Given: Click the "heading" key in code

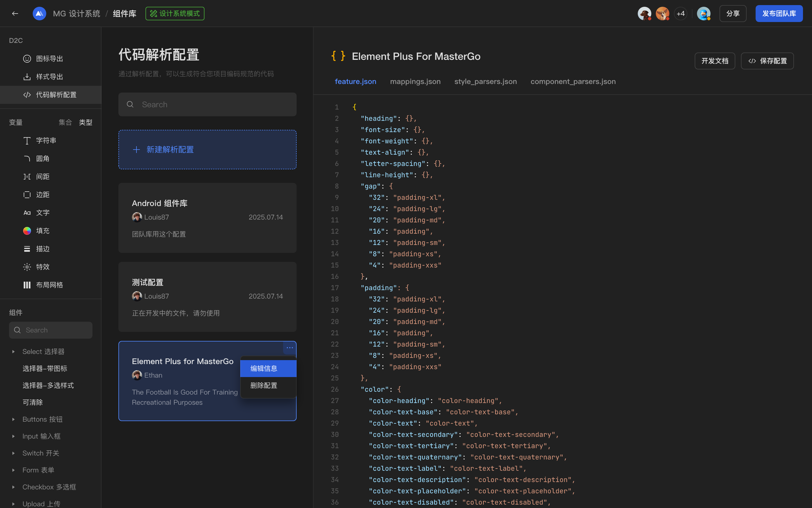Looking at the screenshot, I should pyautogui.click(x=378, y=119).
